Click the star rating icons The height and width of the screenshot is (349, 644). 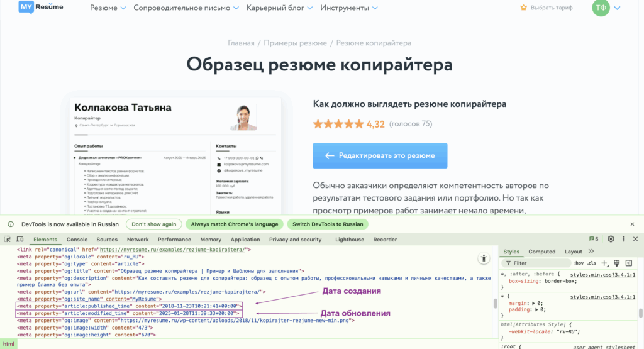pyautogui.click(x=338, y=124)
